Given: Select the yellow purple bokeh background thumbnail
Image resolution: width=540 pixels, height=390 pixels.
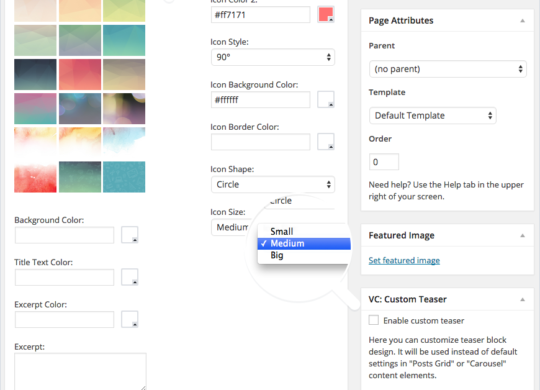Looking at the screenshot, I should (x=124, y=109).
